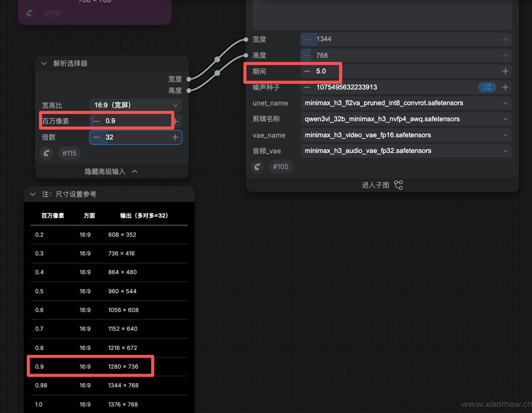
Task: Click table cell 1056 × 608
Action: coord(123,310)
